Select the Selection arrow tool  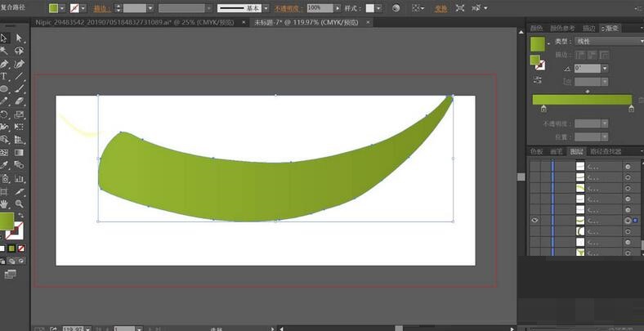(5, 38)
